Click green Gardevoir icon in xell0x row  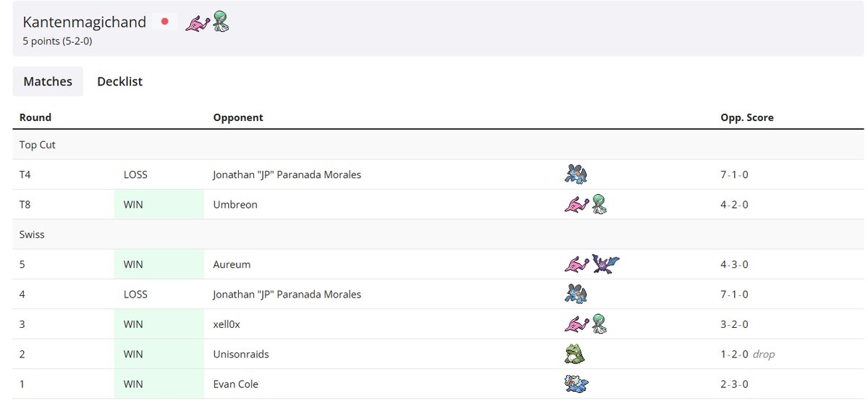tap(599, 324)
